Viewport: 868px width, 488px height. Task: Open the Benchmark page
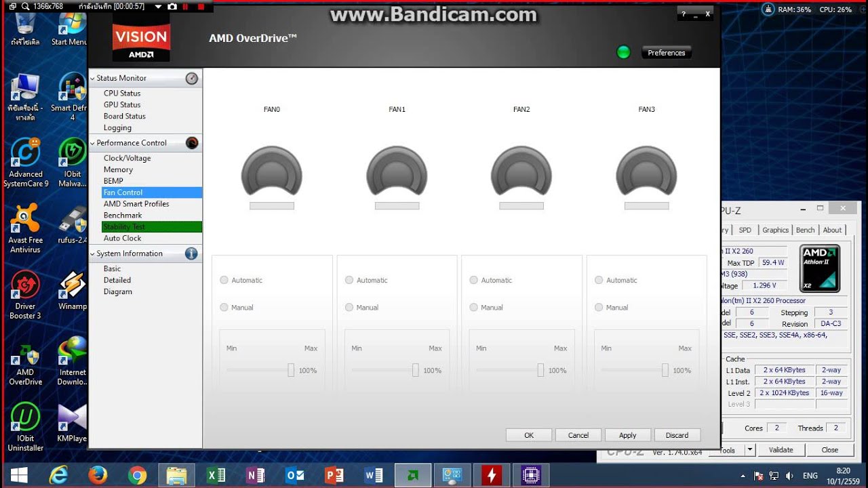tap(123, 216)
